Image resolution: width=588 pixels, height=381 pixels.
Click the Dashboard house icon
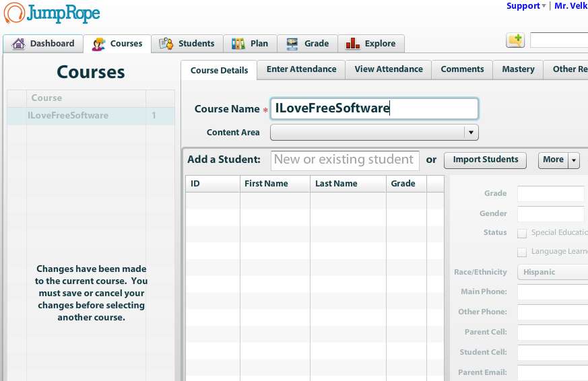(x=18, y=44)
